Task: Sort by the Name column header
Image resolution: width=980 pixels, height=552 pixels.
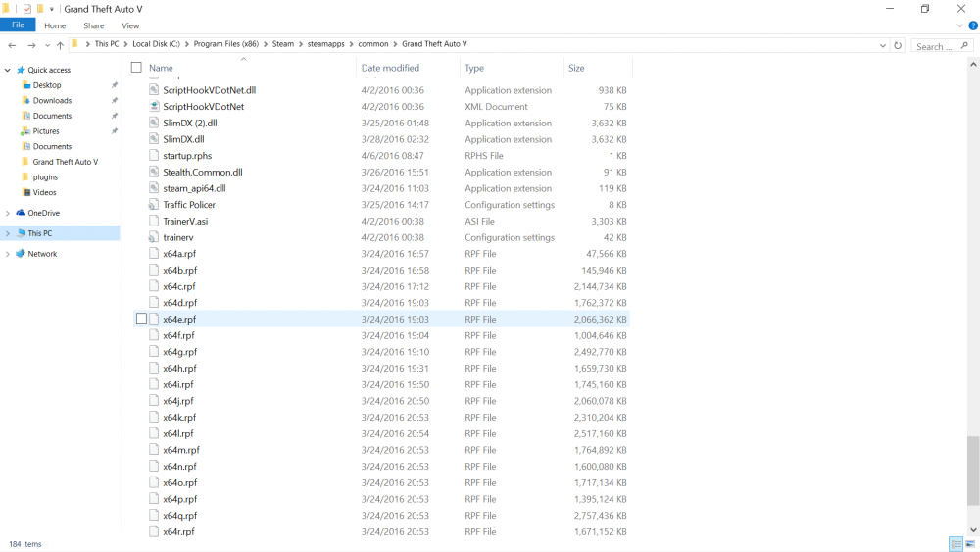Action: [x=161, y=68]
